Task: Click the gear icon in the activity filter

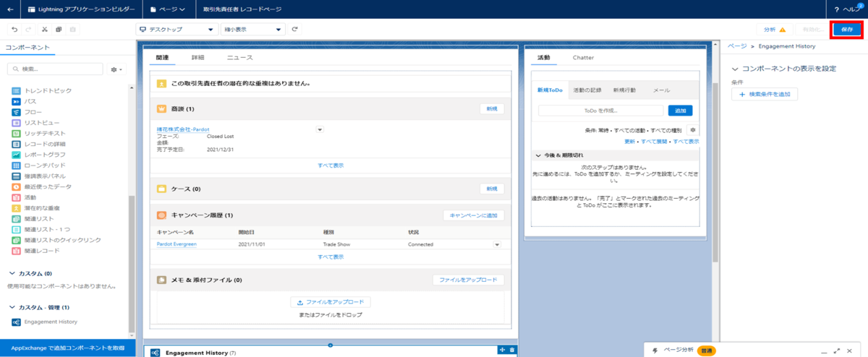Action: point(692,130)
